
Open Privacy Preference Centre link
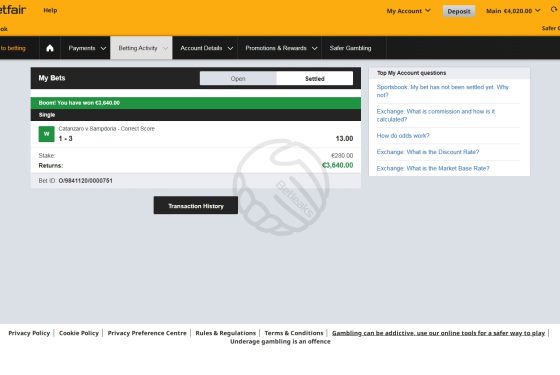[147, 333]
